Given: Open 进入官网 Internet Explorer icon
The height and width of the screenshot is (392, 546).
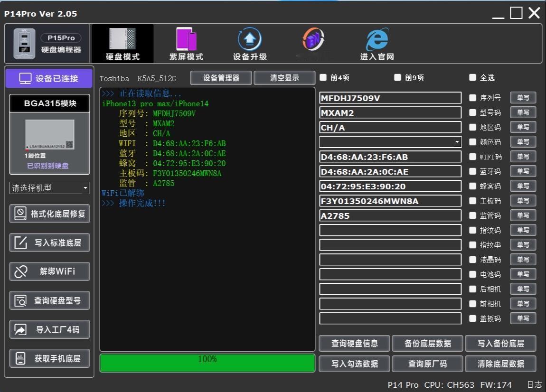Looking at the screenshot, I should pos(377,44).
